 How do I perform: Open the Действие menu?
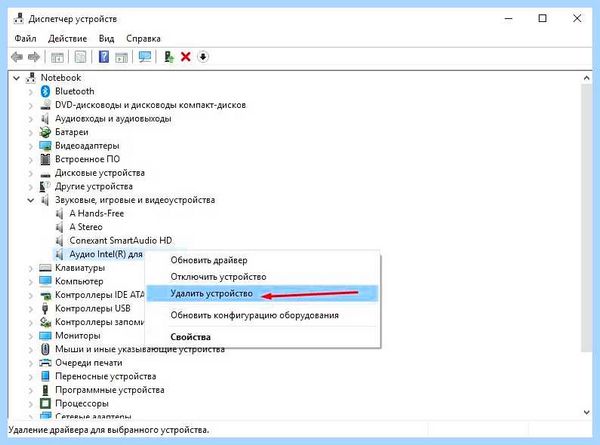pyautogui.click(x=67, y=39)
